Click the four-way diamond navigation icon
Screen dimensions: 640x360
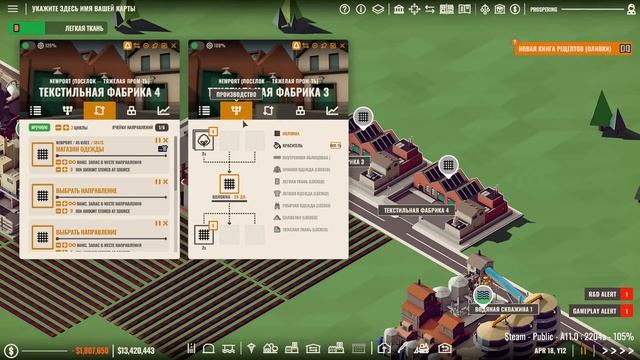coord(484,9)
